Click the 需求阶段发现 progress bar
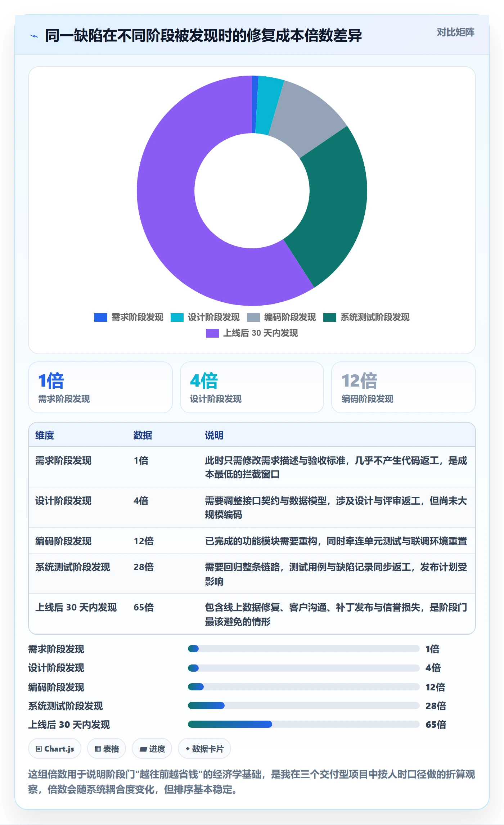This screenshot has width=504, height=825. point(303,649)
